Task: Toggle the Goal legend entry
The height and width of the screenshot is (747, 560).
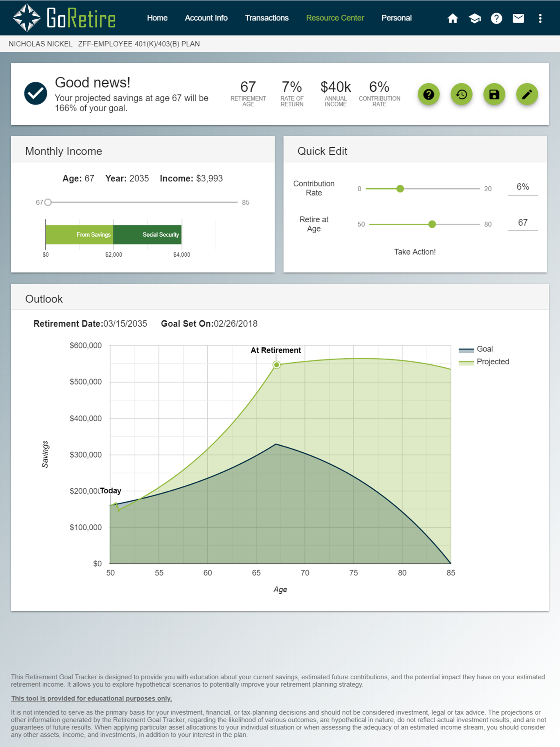Action: pyautogui.click(x=476, y=349)
